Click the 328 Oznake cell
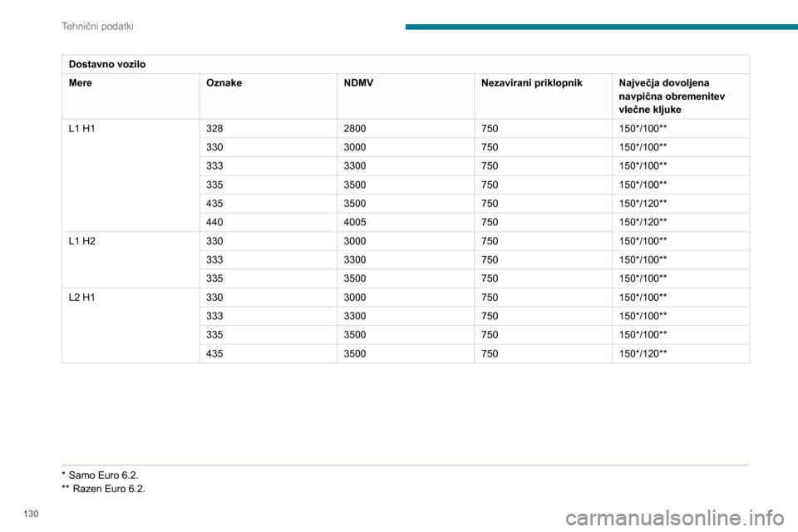Screen dimensions: 798x532 pos(215,129)
